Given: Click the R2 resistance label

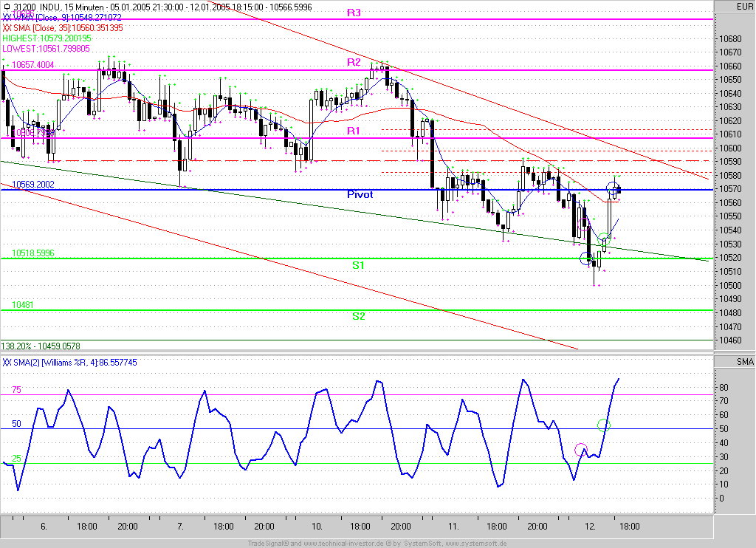Looking at the screenshot, I should [x=354, y=62].
